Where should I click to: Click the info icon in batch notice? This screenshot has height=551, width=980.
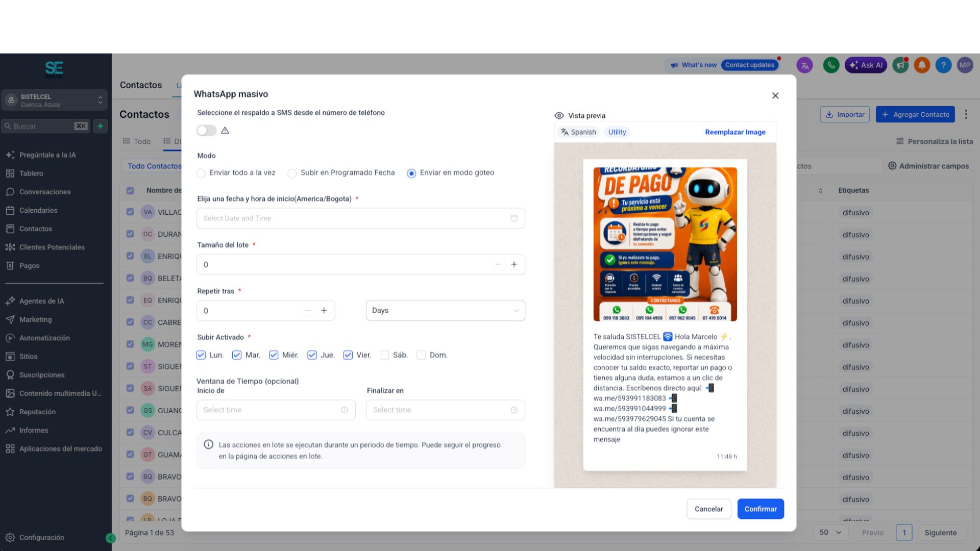[x=209, y=444]
